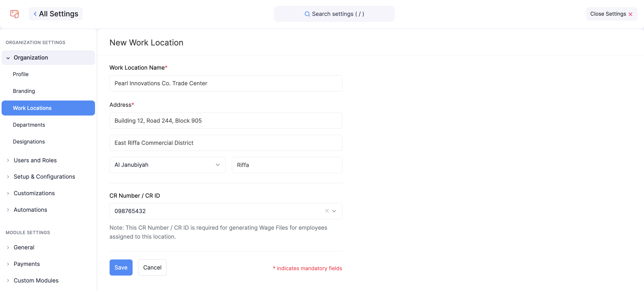Collapse the Organization section
This screenshot has width=644, height=291.
(8, 58)
